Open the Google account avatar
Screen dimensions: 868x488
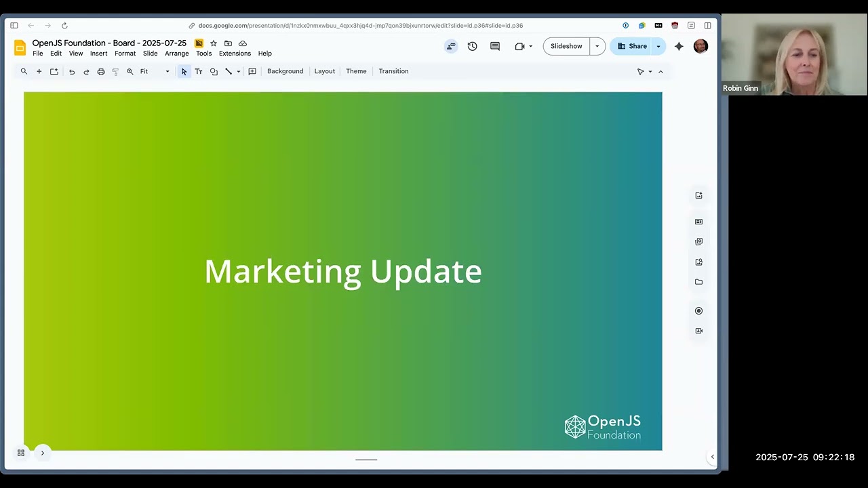701,46
